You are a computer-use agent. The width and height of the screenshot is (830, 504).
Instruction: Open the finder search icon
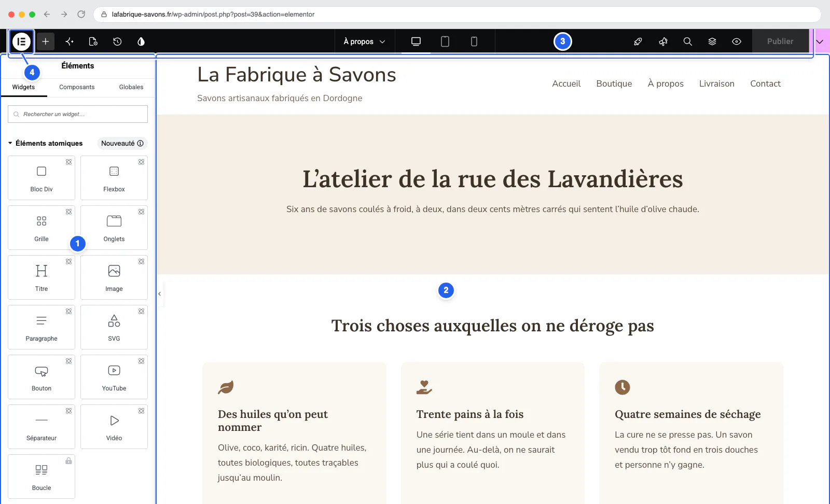(x=688, y=41)
